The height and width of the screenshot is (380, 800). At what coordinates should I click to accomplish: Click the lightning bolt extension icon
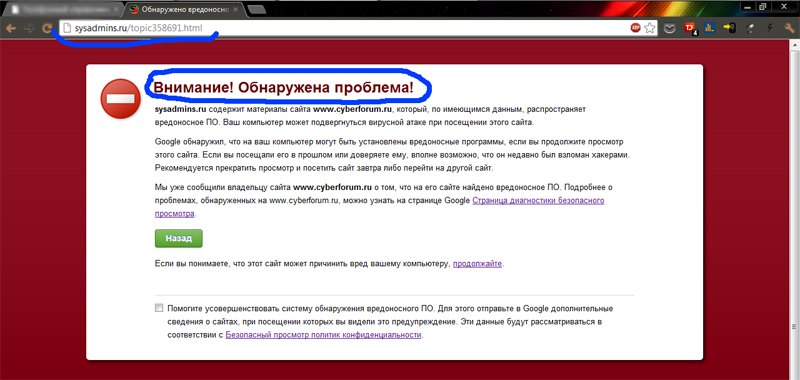pyautogui.click(x=770, y=29)
